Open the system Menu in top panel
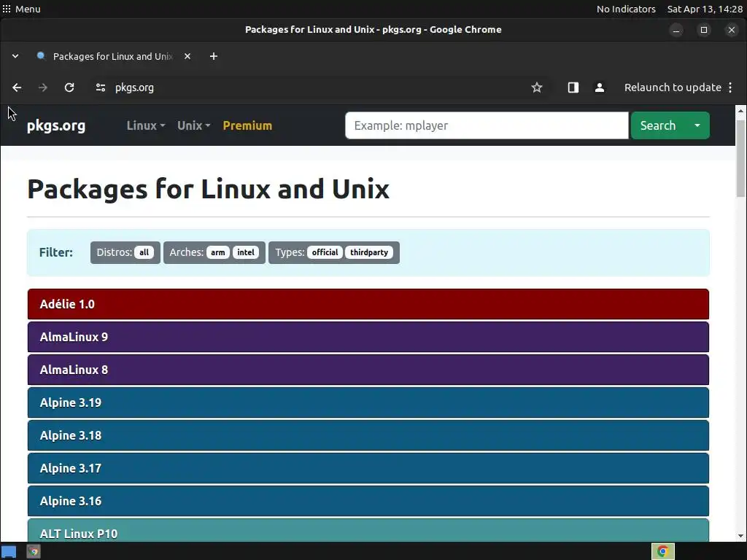This screenshot has width=747, height=560. (21, 9)
